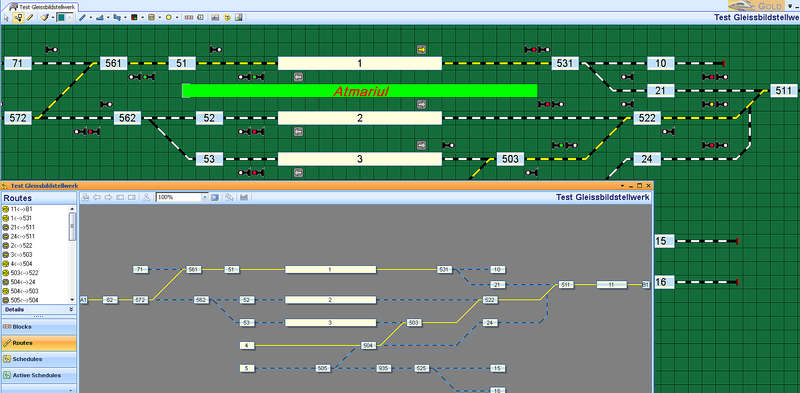The height and width of the screenshot is (393, 800).
Task: Click the chart icon in dispatcher toolbar
Action: pyautogui.click(x=244, y=196)
